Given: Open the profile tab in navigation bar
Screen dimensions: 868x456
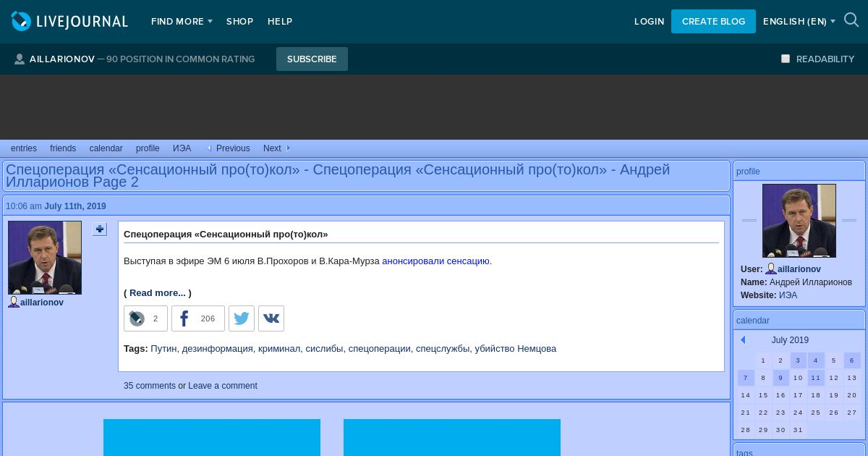Looking at the screenshot, I should click(x=148, y=148).
